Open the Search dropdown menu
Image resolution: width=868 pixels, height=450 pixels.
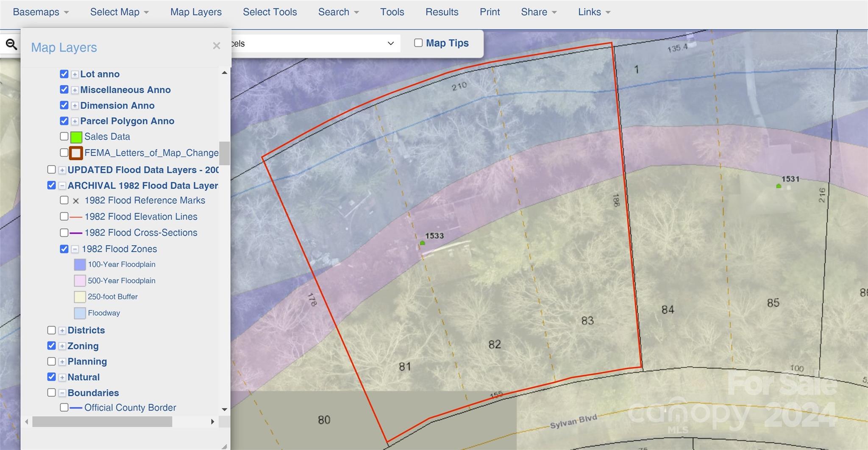tap(339, 12)
